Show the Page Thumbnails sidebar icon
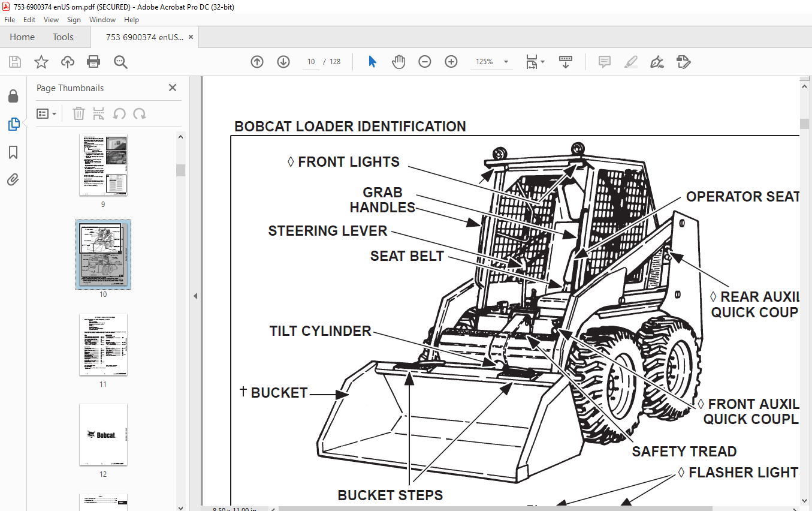Image resolution: width=812 pixels, height=511 pixels. click(x=13, y=124)
